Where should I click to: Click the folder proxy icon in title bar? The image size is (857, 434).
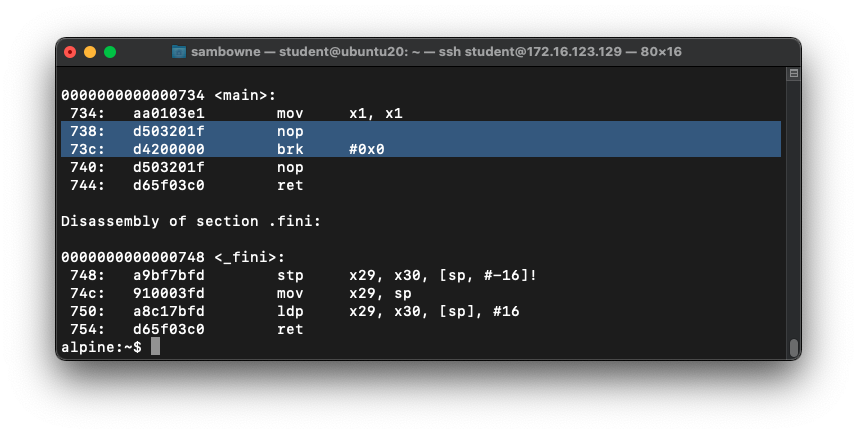point(179,51)
